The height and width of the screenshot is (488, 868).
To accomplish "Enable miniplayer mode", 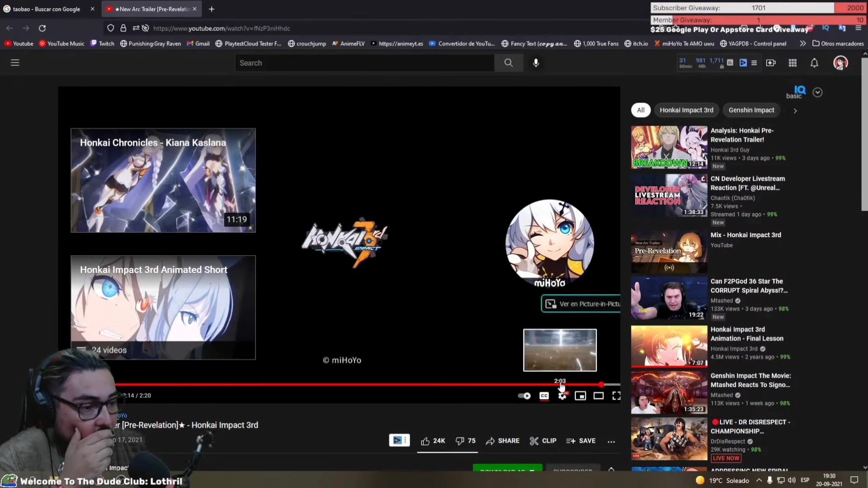I will tap(580, 396).
